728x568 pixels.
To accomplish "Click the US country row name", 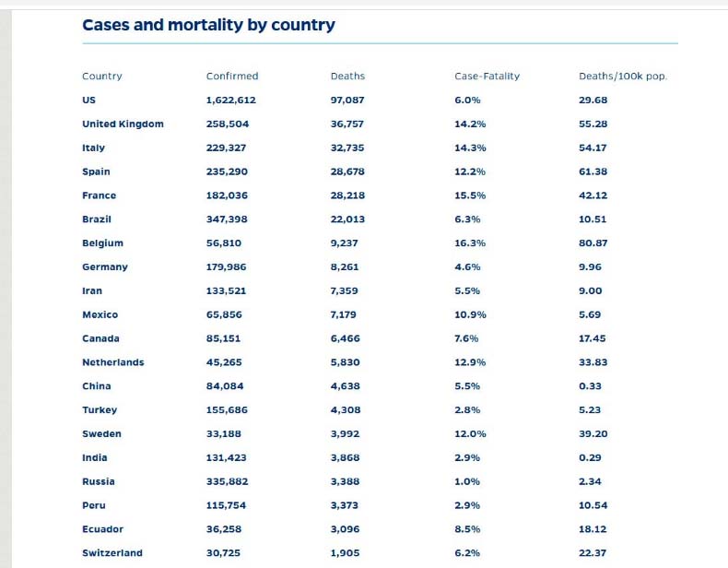I will point(88,100).
